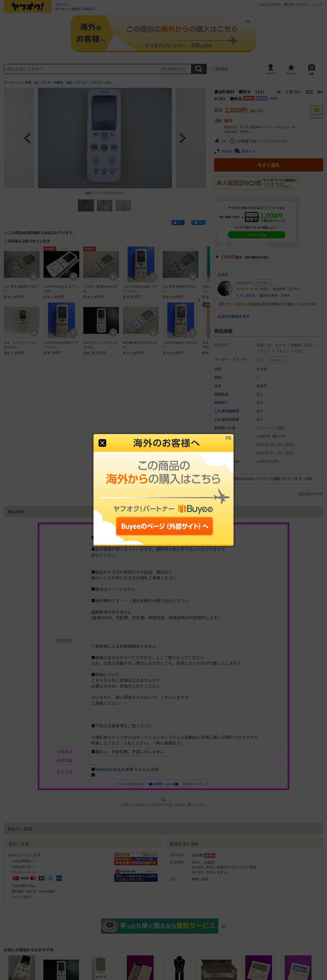
Task: Click 質問する link
Action: click(248, 151)
